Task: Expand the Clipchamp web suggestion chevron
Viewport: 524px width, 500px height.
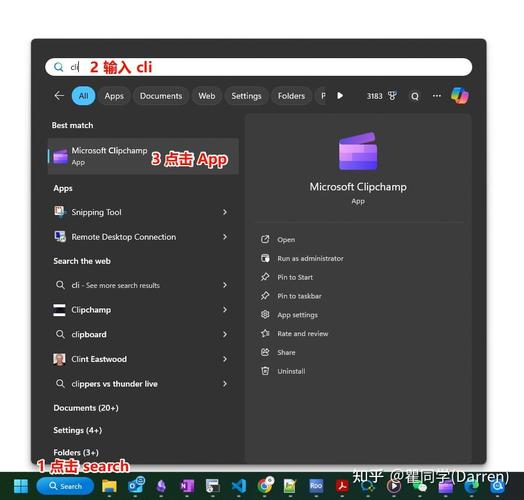Action: 225,310
